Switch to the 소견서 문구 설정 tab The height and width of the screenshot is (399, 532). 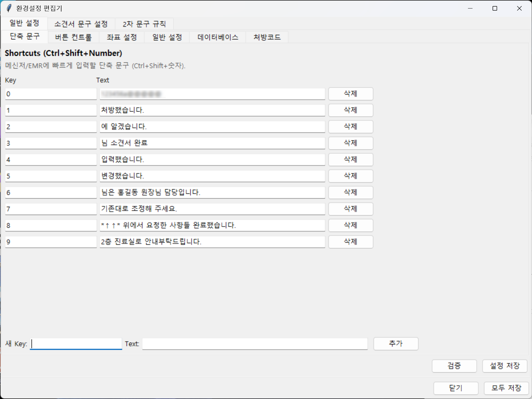pyautogui.click(x=81, y=24)
